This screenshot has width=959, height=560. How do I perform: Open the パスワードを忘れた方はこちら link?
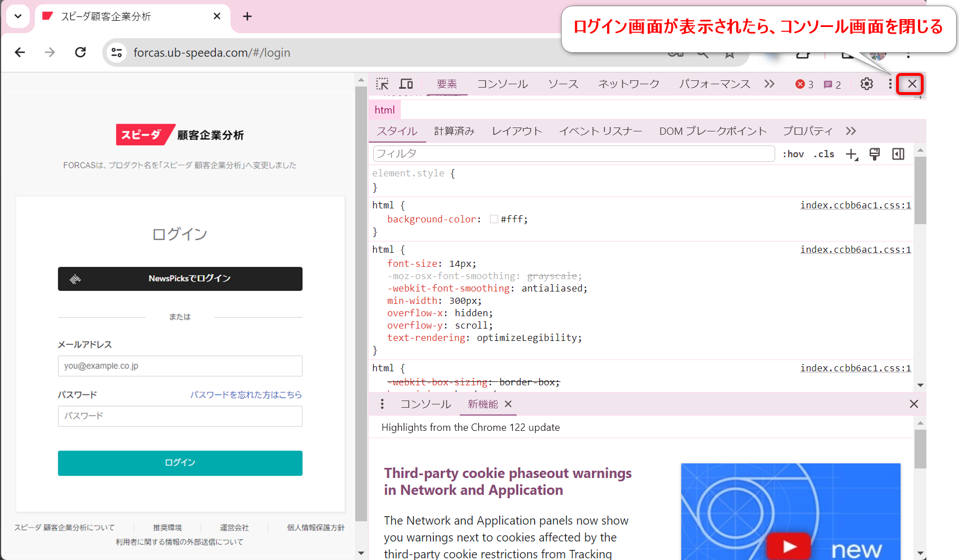click(246, 395)
